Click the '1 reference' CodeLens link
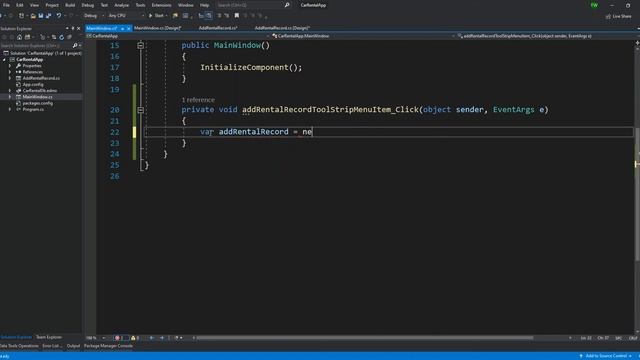Image resolution: width=640 pixels, height=360 pixels. [x=198, y=100]
